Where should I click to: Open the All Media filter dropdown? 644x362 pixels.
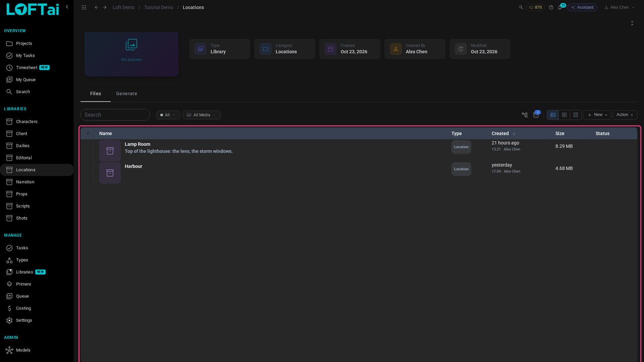pyautogui.click(x=202, y=115)
